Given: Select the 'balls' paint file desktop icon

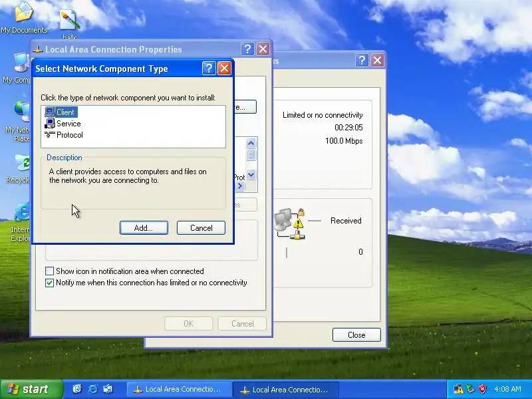Looking at the screenshot, I should pyautogui.click(x=70, y=24).
